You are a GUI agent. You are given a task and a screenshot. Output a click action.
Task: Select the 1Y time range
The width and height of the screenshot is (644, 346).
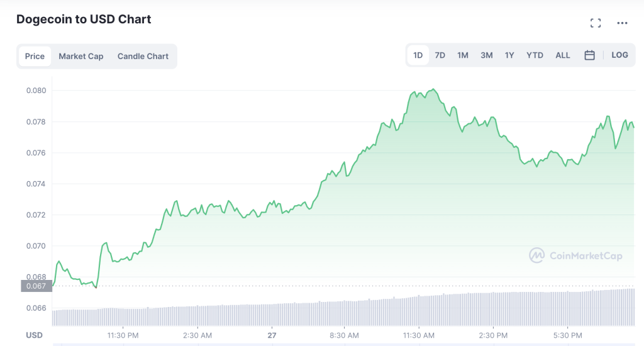coord(509,55)
